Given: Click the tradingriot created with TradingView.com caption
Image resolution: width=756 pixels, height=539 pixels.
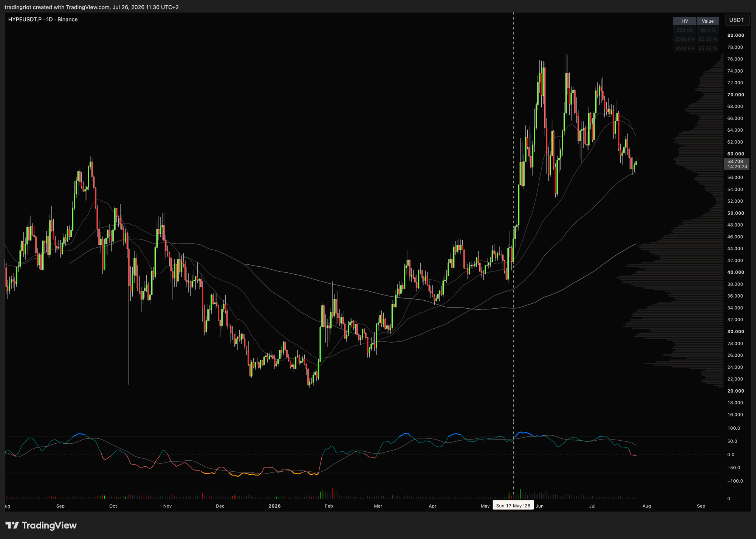Looking at the screenshot, I should tap(91, 7).
